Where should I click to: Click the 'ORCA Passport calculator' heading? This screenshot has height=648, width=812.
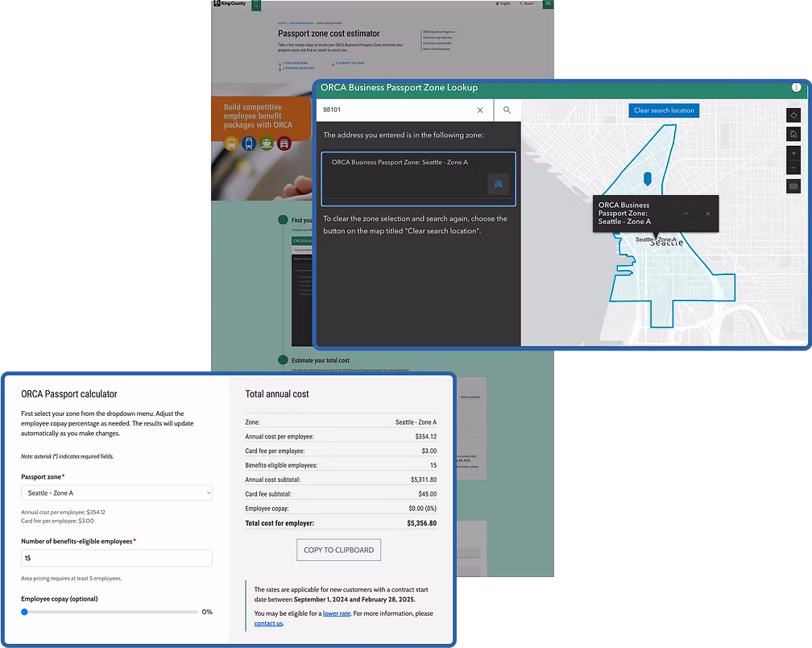point(69,394)
